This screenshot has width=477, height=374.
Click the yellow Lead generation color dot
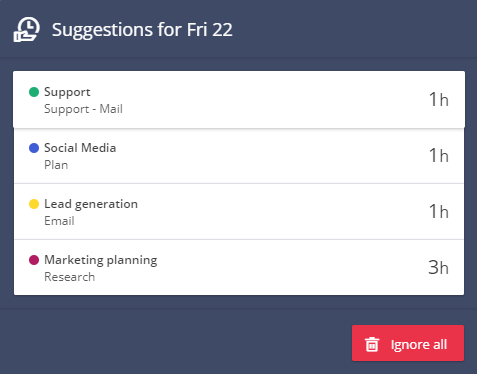click(34, 204)
